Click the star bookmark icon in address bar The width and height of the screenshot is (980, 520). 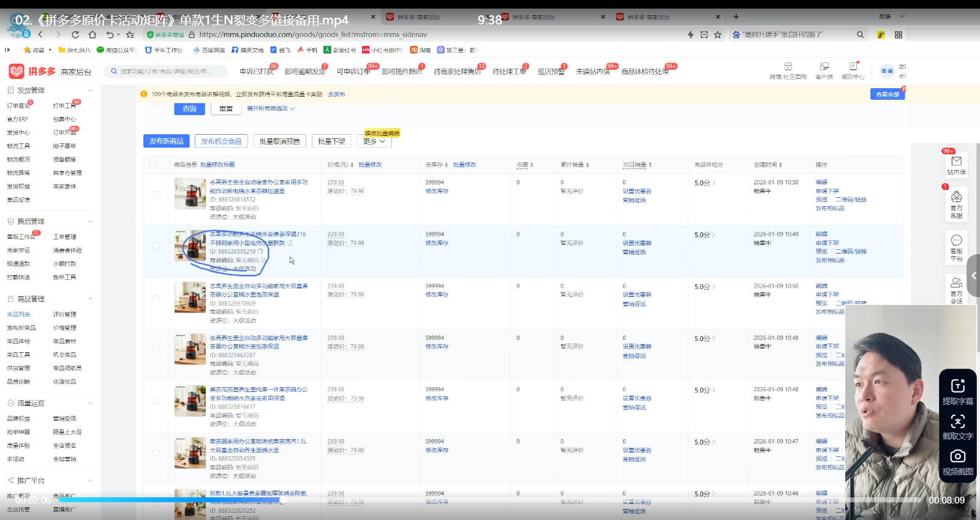coord(718,35)
